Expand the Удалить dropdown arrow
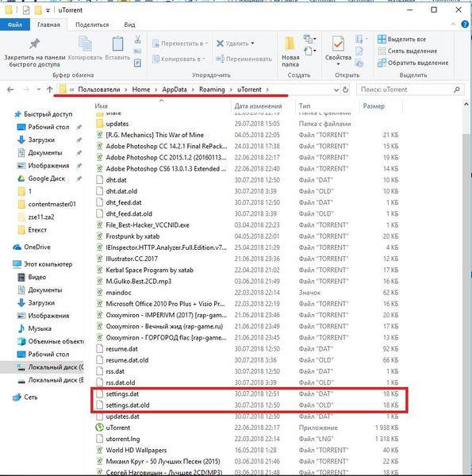The image size is (472, 476). (252, 44)
